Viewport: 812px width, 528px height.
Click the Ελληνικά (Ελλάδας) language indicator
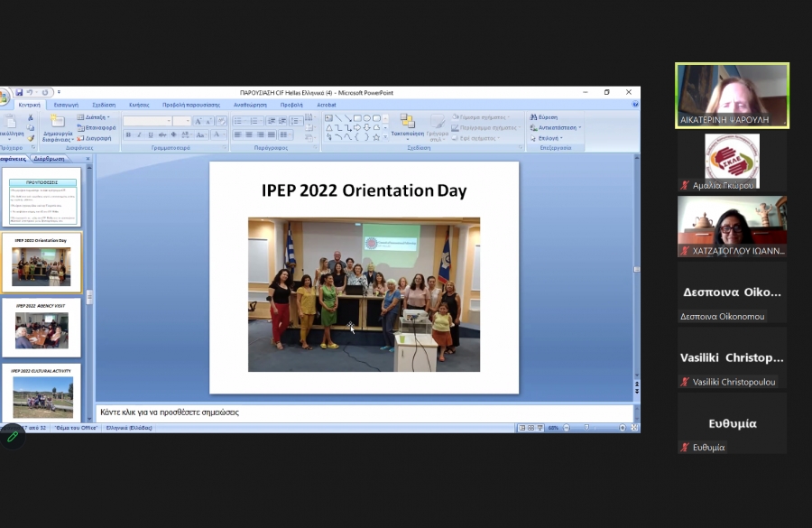point(129,428)
